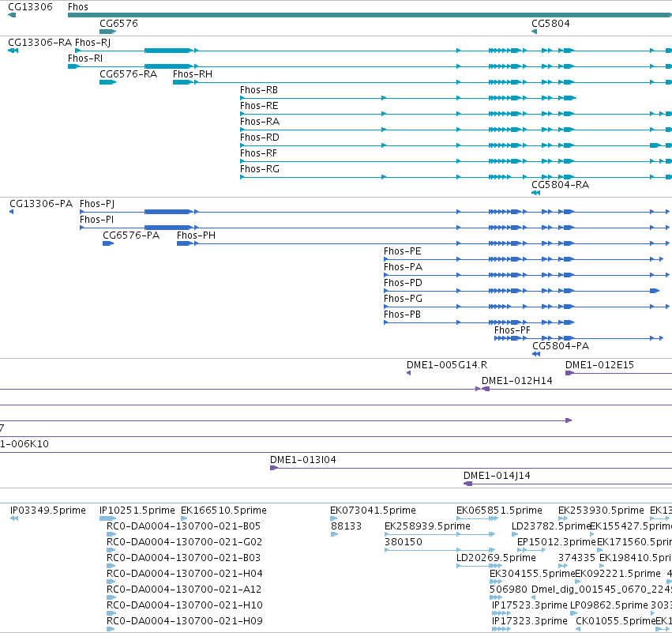
Task: Click the Fhos-RE transcript label
Action: tap(259, 106)
